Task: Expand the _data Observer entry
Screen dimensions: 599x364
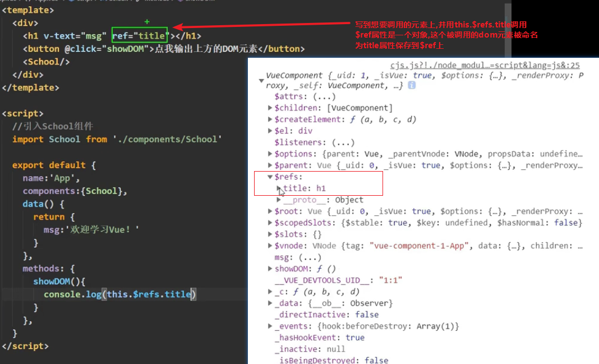Action: click(x=270, y=303)
